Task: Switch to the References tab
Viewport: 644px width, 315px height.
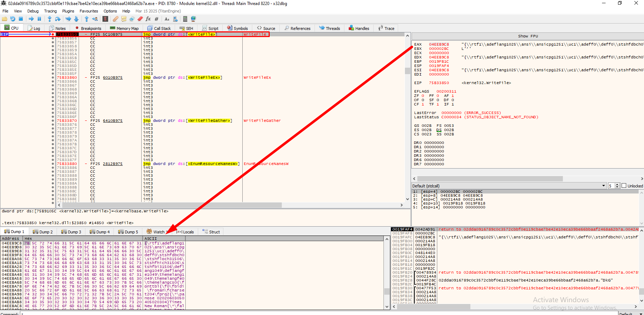Action: [x=297, y=28]
